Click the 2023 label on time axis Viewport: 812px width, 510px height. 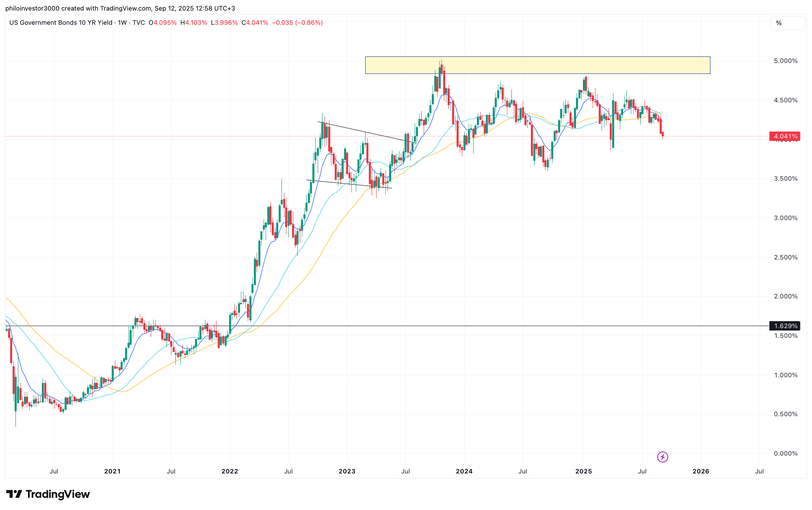[x=347, y=471]
